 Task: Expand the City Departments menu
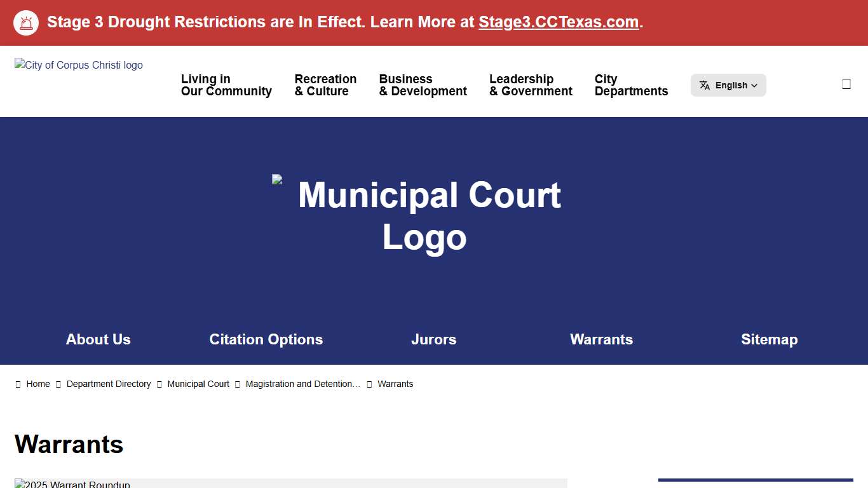(x=631, y=85)
